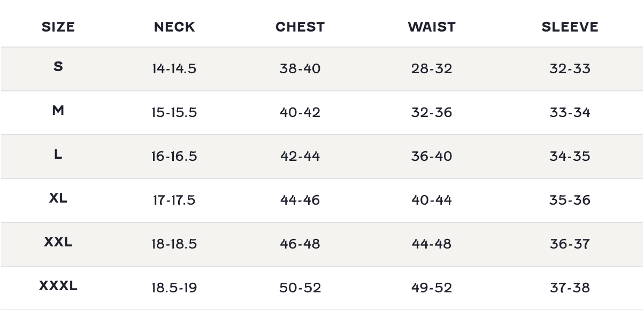
Task: Click sleeve value 32-33
Action: pyautogui.click(x=570, y=69)
